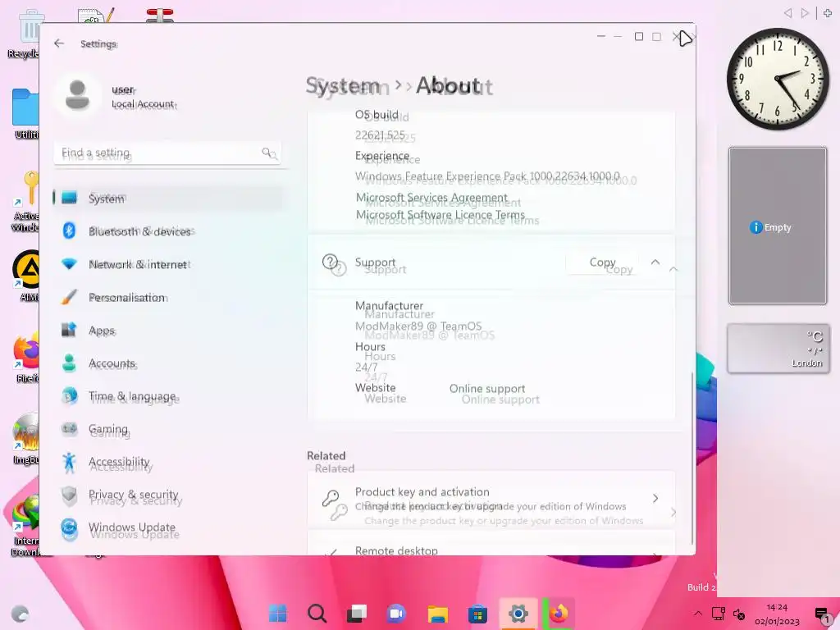Select the ImgBurn desktop shortcut
Screen dimensions: 840x630
point(25,440)
